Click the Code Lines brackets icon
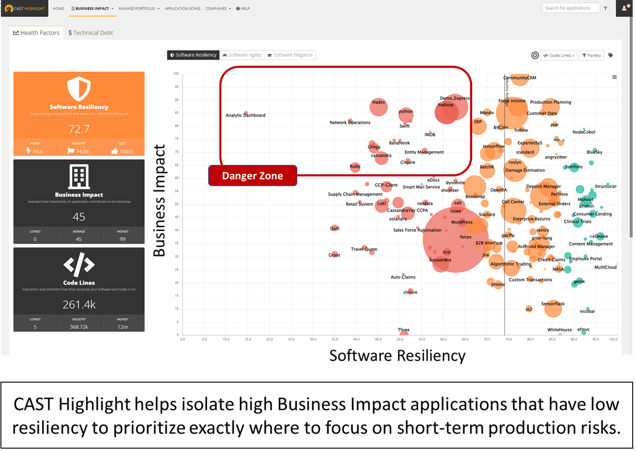Screen dimensions: 636x451 coord(78,264)
